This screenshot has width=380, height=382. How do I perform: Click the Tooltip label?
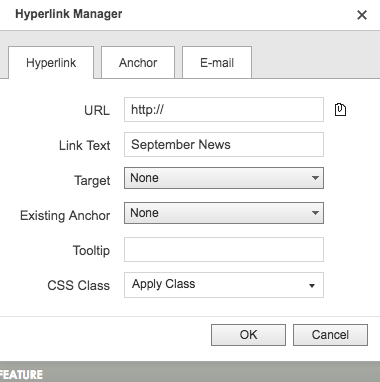click(91, 250)
